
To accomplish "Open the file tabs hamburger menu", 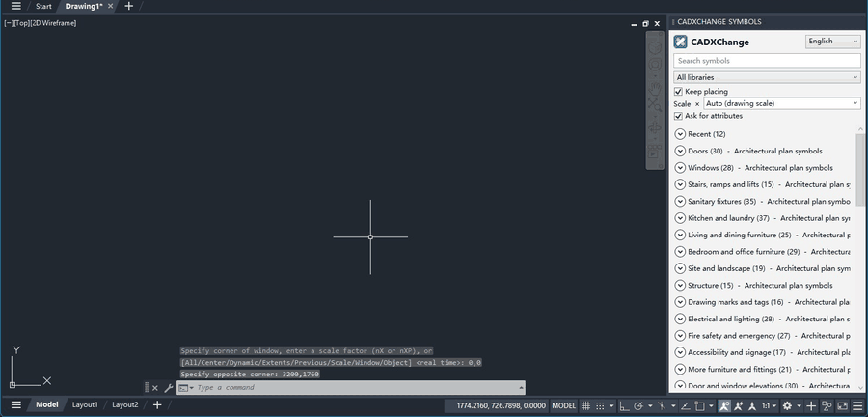I will [16, 6].
